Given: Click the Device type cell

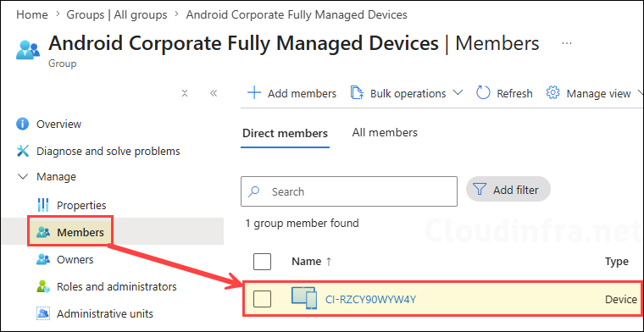Looking at the screenshot, I should pyautogui.click(x=621, y=300).
